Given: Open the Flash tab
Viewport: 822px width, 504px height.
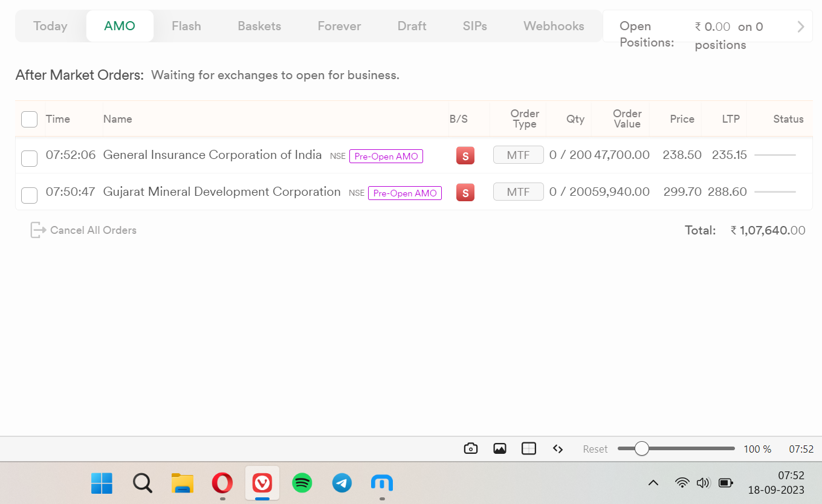Looking at the screenshot, I should pyautogui.click(x=186, y=26).
